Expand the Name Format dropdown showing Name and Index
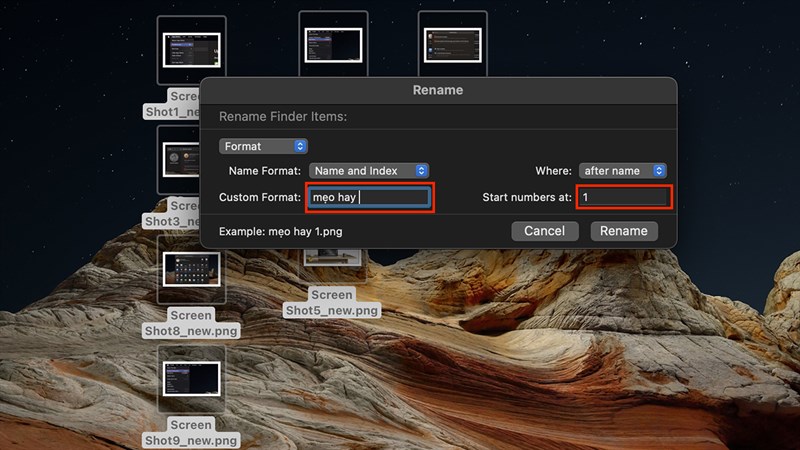This screenshot has width=800, height=450. (x=368, y=171)
